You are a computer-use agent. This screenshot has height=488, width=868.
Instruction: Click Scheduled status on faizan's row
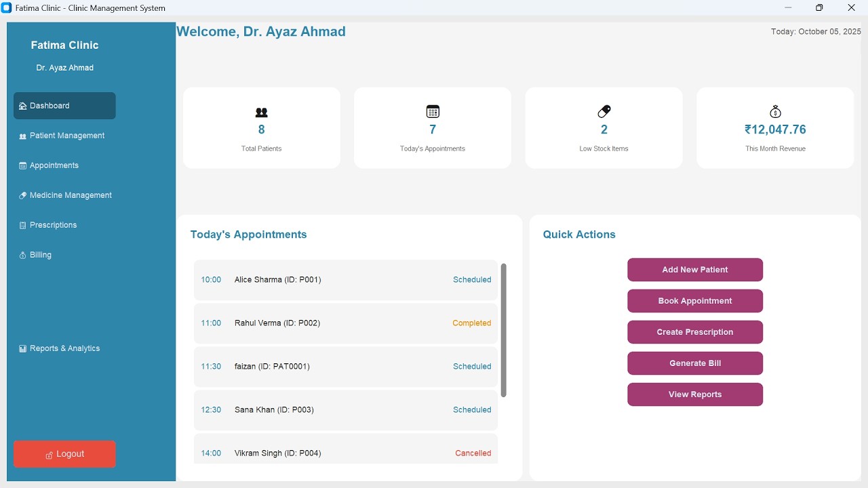click(x=472, y=367)
